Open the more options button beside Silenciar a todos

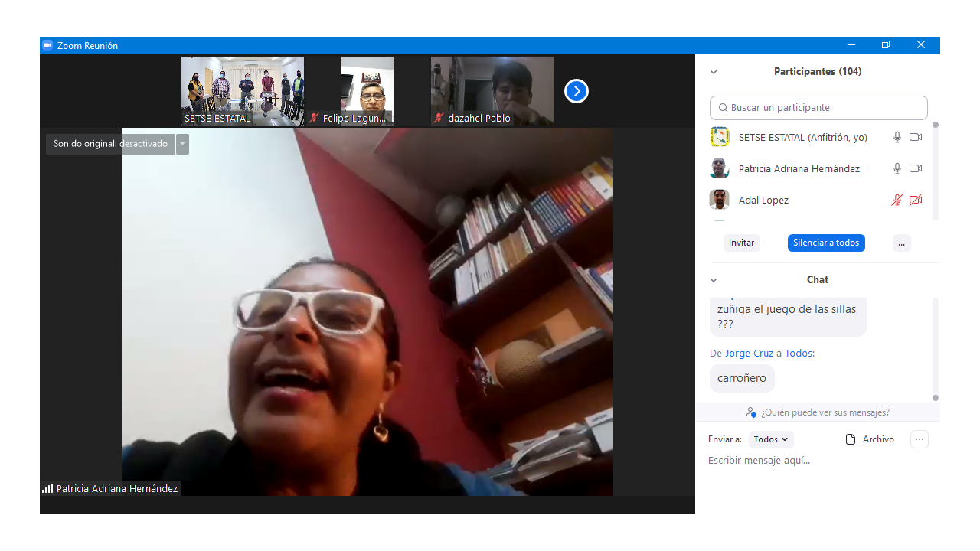point(901,243)
